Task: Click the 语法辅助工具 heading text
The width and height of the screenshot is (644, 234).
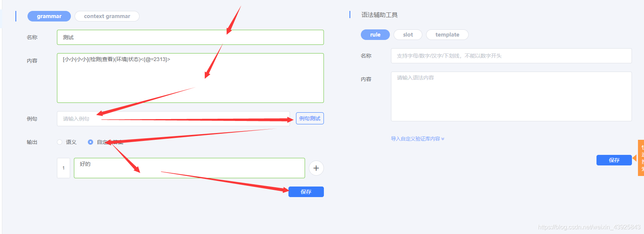Action: (x=379, y=15)
